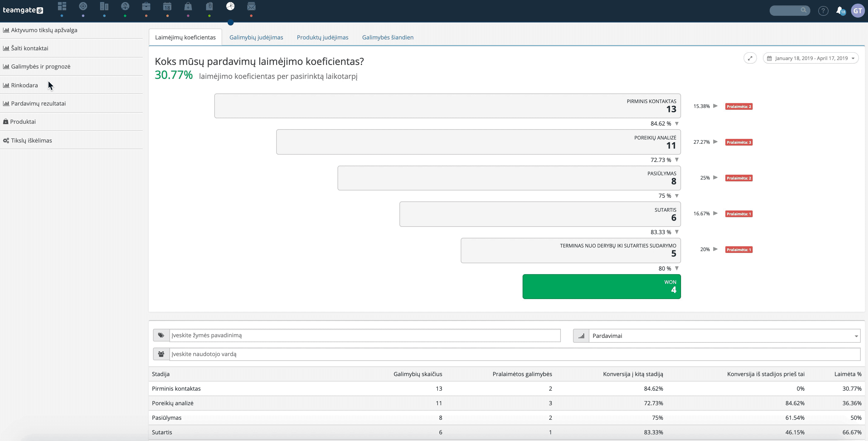Click the calendar icon in date range picker
Viewport: 868px width, 441px height.
[769, 58]
